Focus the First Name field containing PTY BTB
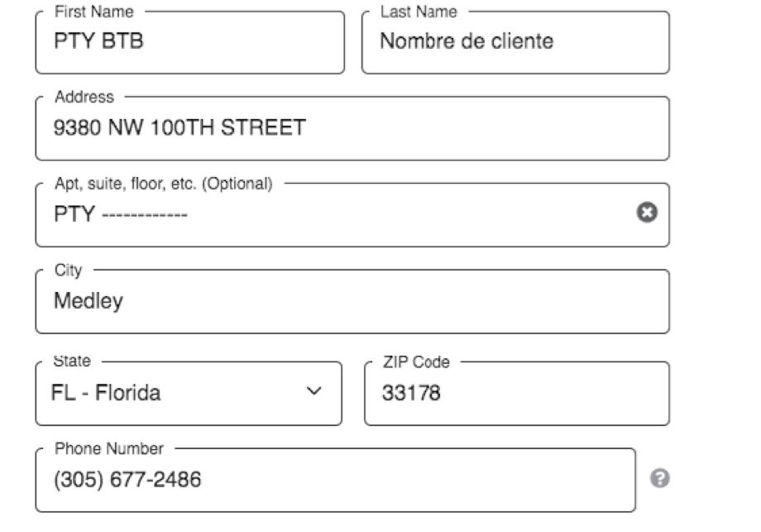The image size is (761, 532). 190,43
